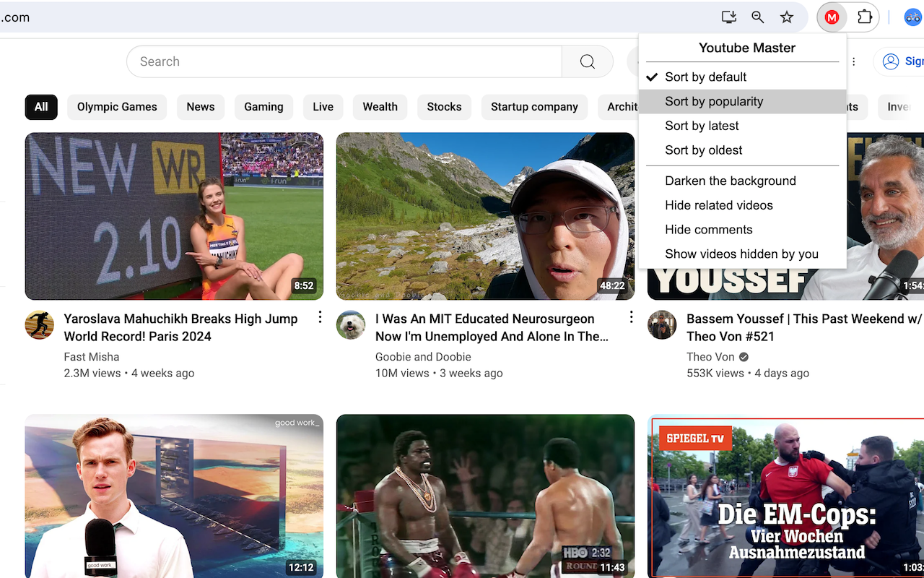
Task: Toggle Darken the background
Action: pos(742,181)
